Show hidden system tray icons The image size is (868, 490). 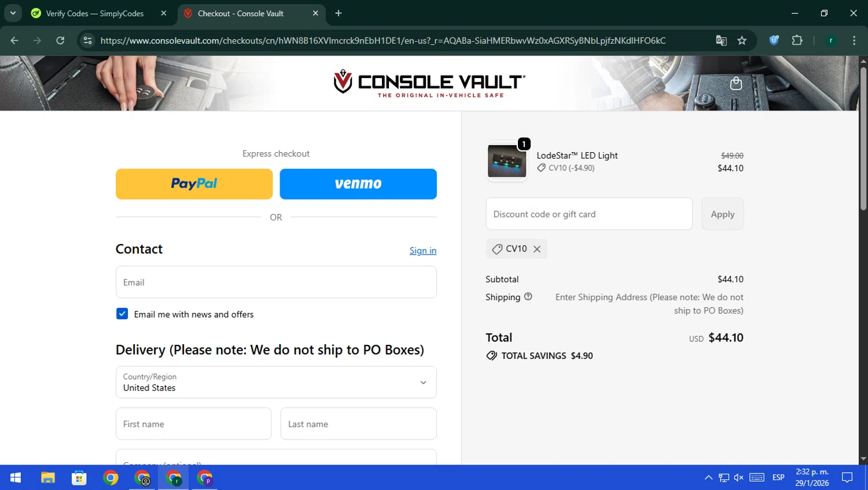coord(708,478)
